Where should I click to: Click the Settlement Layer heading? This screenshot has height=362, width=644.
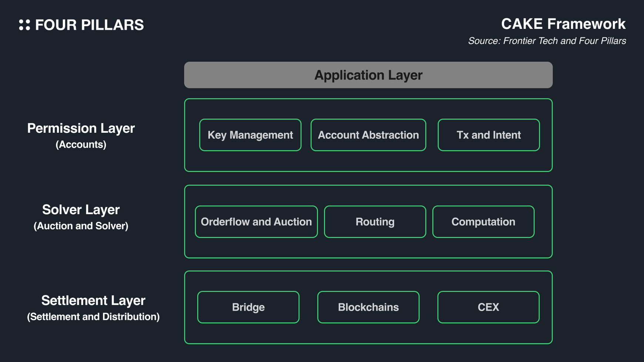93,301
